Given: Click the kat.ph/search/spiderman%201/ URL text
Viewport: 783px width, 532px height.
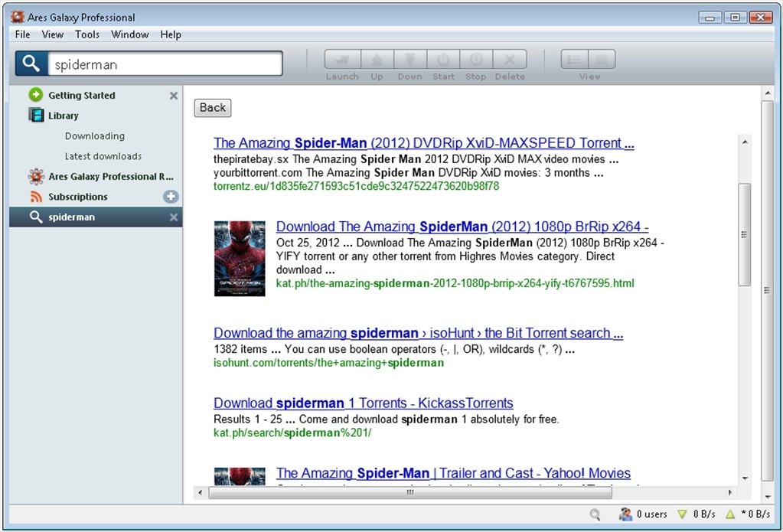Looking at the screenshot, I should (x=292, y=432).
